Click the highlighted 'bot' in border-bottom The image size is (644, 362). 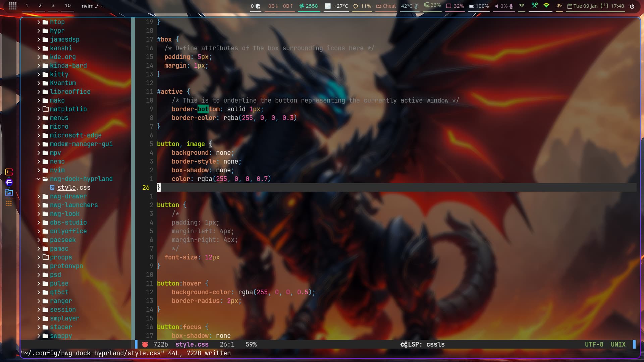(x=203, y=109)
